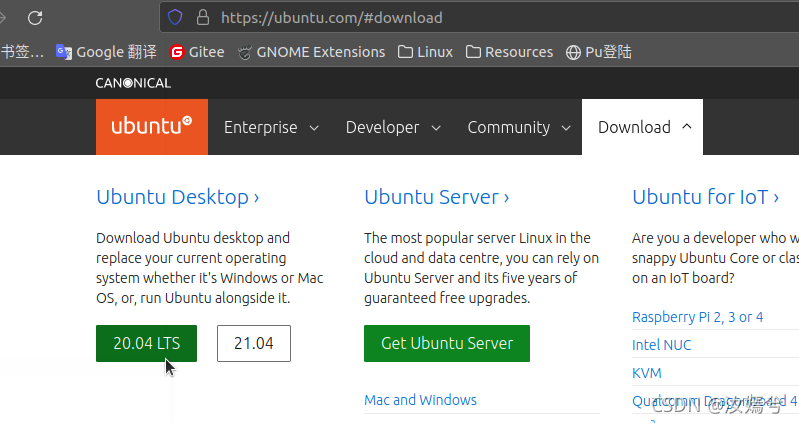Image resolution: width=799 pixels, height=423 pixels.
Task: Open the Raspberry Pi 2, 3 or 4 link
Action: pyautogui.click(x=698, y=317)
